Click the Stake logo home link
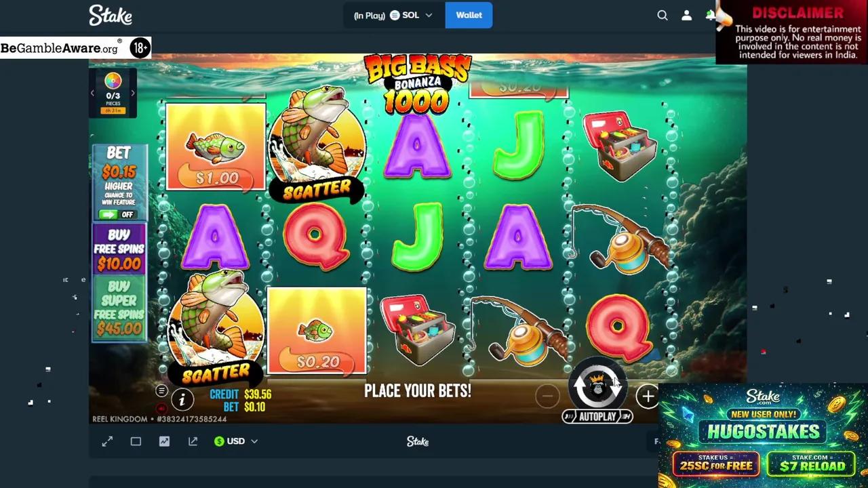This screenshot has width=868, height=488. click(x=111, y=15)
